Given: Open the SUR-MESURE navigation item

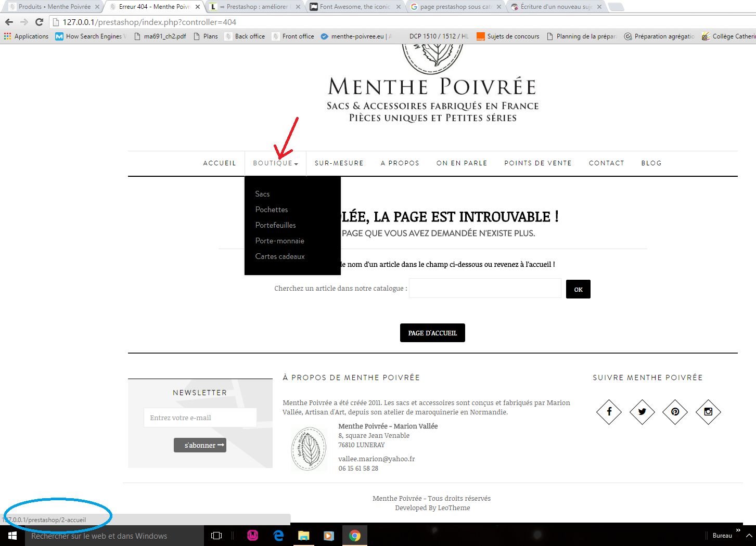Looking at the screenshot, I should click(x=339, y=163).
